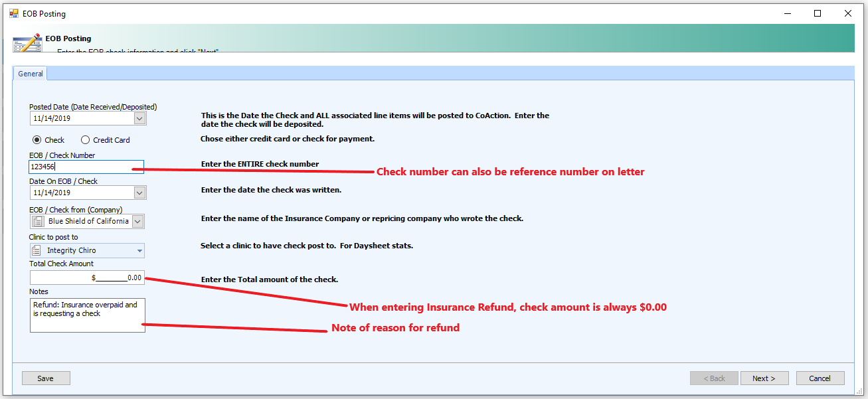
Task: Click 'Enter the Total amount of the check.' text
Action: (270, 279)
